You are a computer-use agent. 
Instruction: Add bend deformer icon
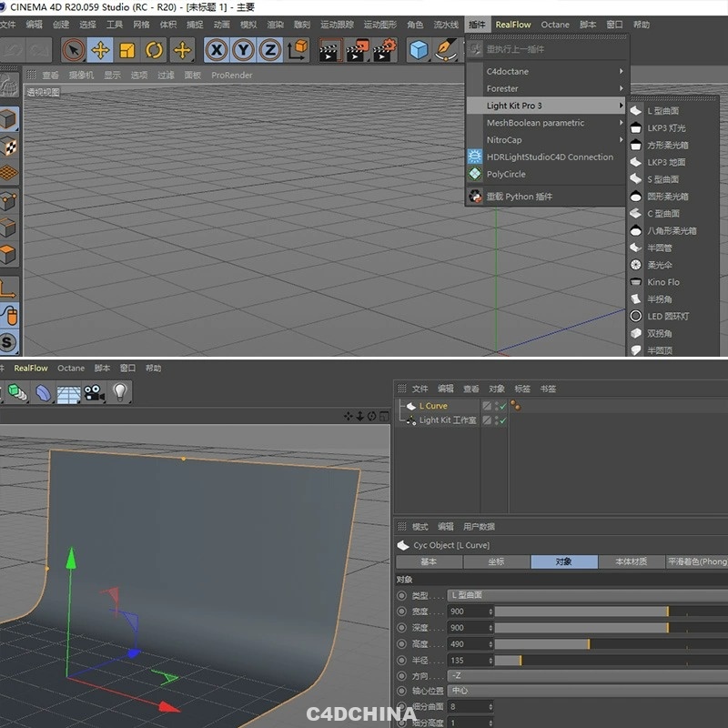[x=44, y=393]
